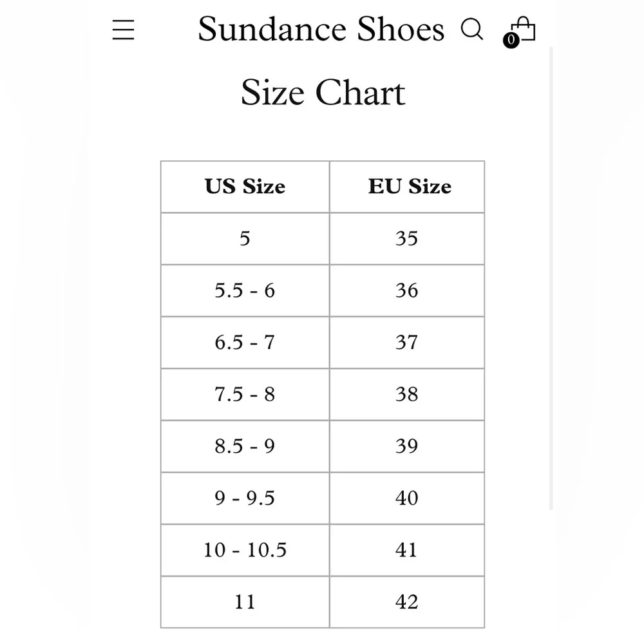Select the EU Size column header
Image resolution: width=644 pixels, height=644 pixels.
(410, 187)
